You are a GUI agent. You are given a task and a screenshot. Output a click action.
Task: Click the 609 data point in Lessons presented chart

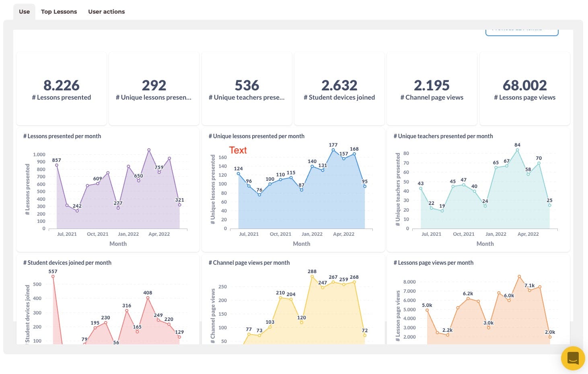point(98,184)
